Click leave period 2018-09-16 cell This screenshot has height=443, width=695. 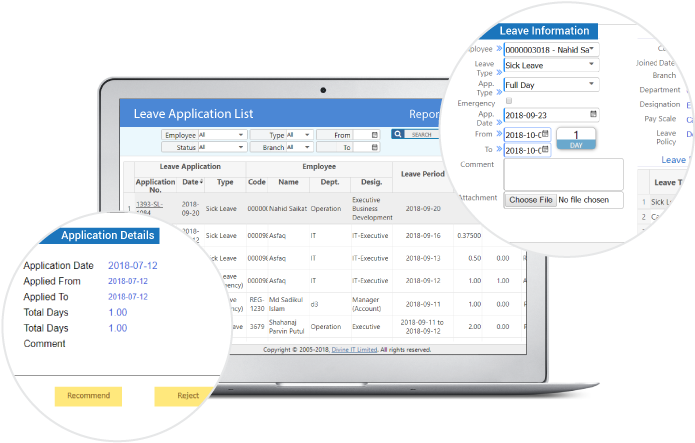(423, 235)
